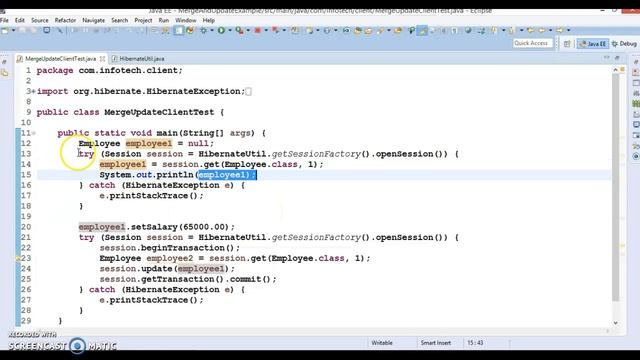Click the New file toolbar icon
Screen dimensions: 640x360
(x=4, y=31)
